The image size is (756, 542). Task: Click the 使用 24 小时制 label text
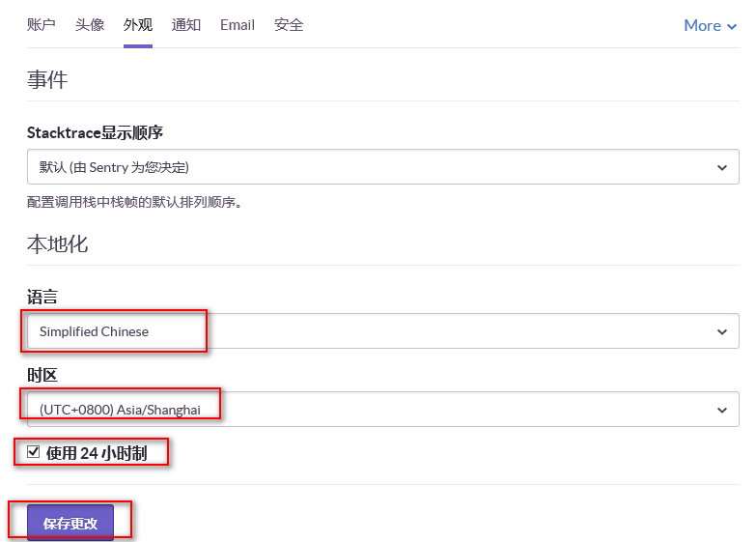point(97,453)
